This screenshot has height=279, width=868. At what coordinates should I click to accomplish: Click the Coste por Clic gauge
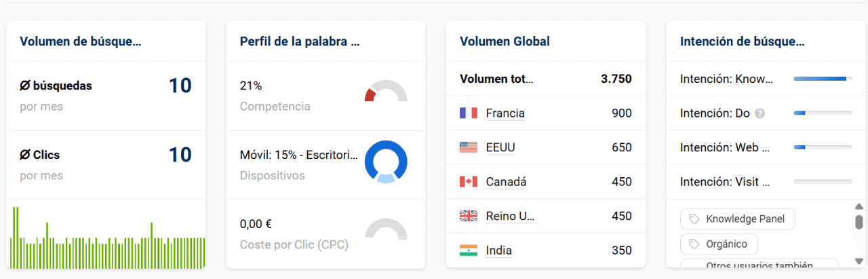click(386, 229)
